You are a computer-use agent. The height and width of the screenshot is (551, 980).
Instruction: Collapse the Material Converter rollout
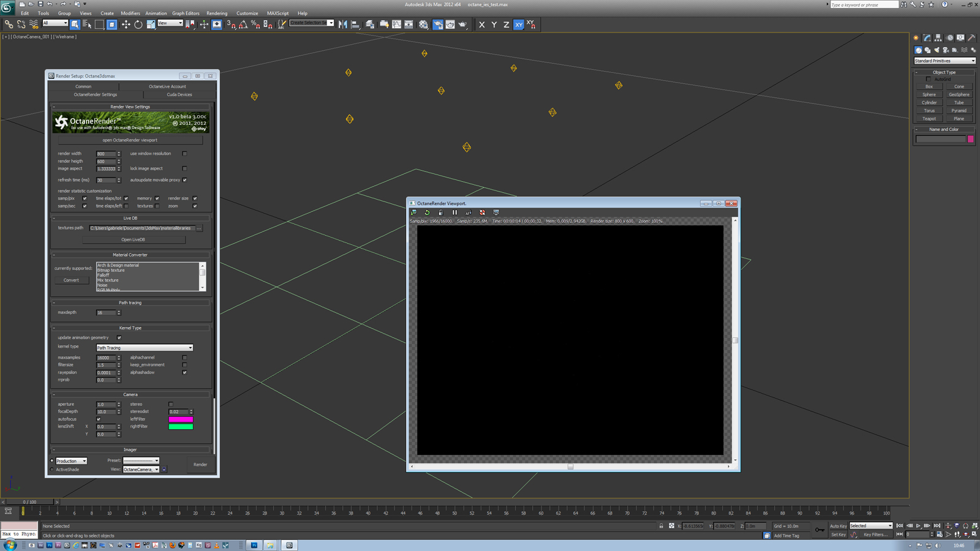pos(130,255)
